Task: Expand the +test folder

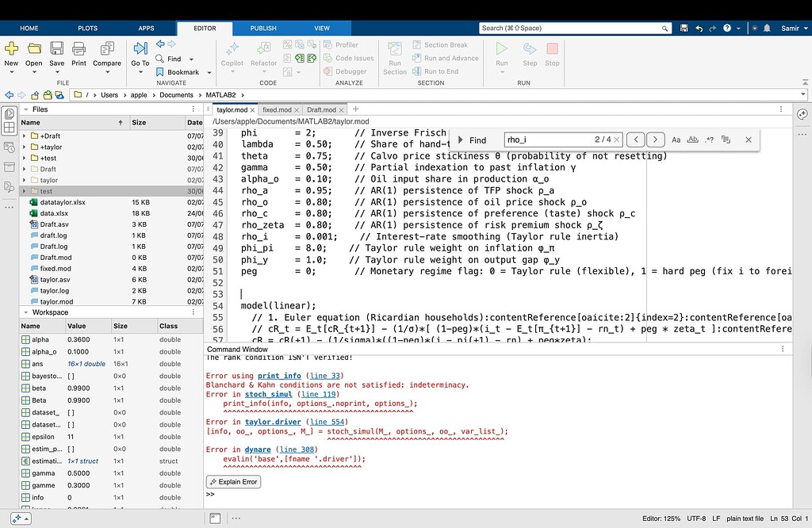Action: 24,158
